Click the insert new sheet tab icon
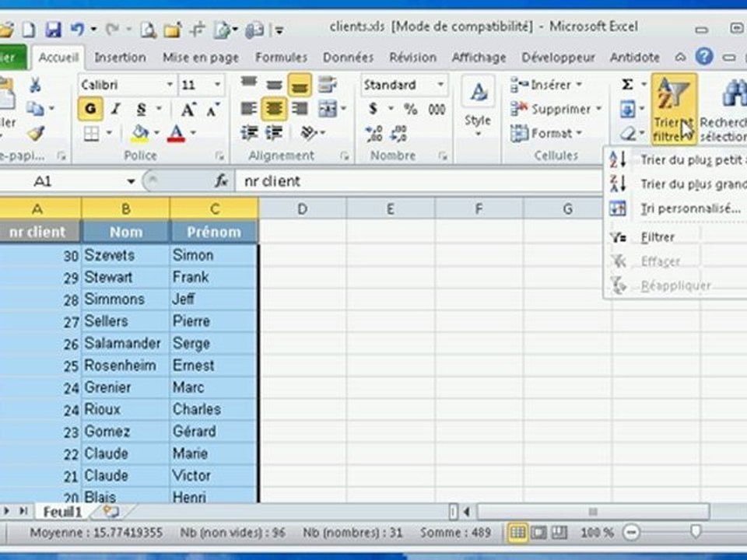This screenshot has width=747, height=560. [x=110, y=512]
